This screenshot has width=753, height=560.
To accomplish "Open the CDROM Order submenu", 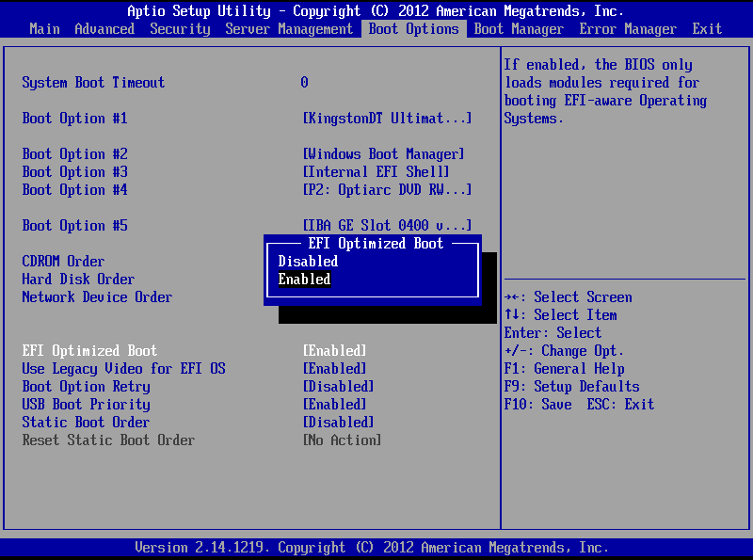I will pos(63,261).
